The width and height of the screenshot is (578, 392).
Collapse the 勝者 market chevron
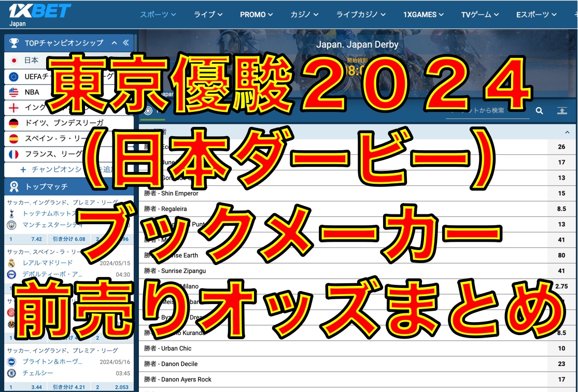pyautogui.click(x=567, y=132)
